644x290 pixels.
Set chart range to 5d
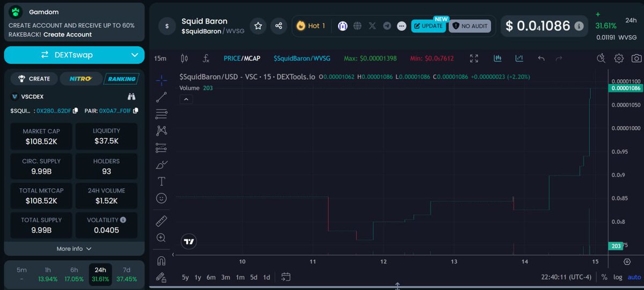(x=253, y=277)
